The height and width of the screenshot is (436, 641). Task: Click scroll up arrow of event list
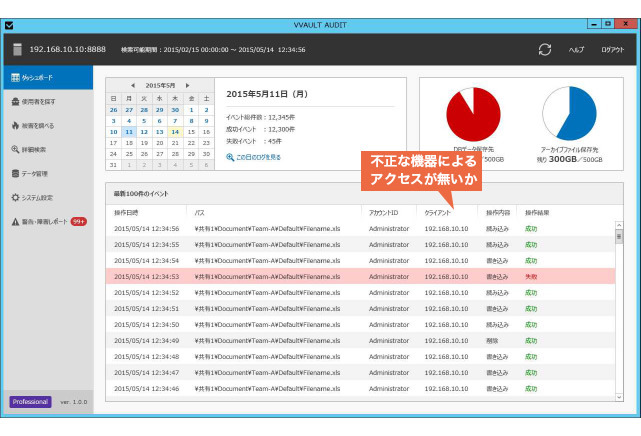(x=619, y=225)
